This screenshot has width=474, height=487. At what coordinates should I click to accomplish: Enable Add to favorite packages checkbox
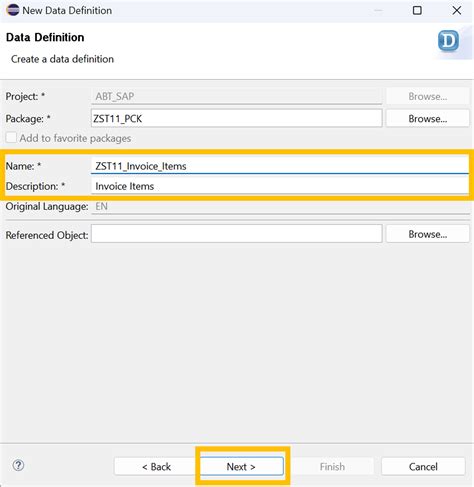point(11,138)
